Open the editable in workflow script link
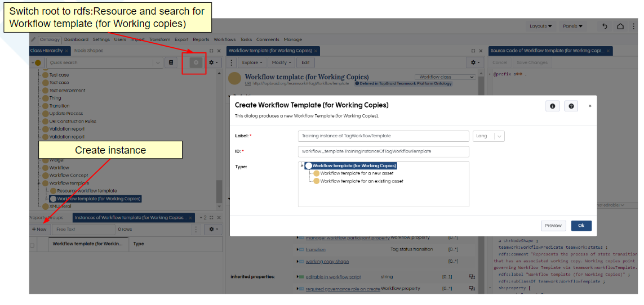Viewport: 644px width, 305px height. click(333, 277)
